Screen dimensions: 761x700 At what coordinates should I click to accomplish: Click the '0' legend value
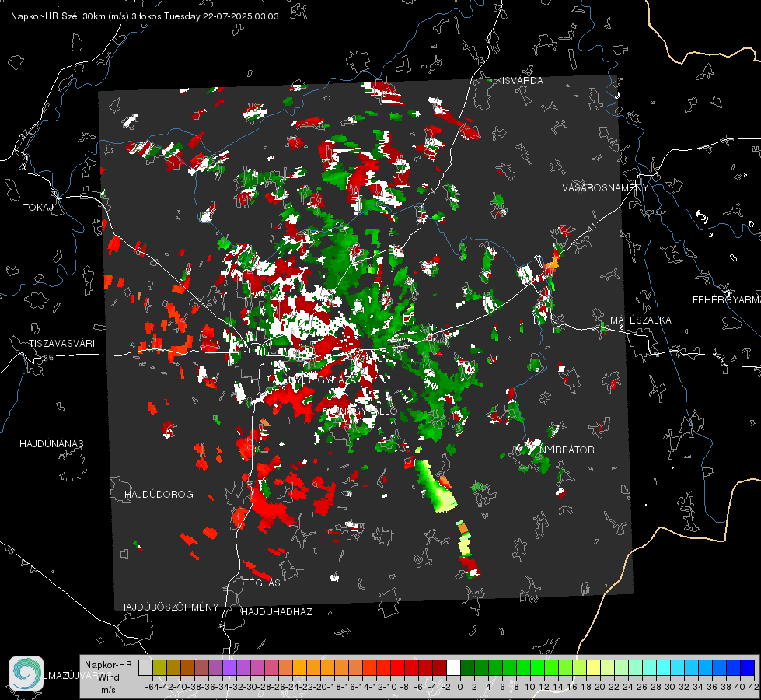460,687
